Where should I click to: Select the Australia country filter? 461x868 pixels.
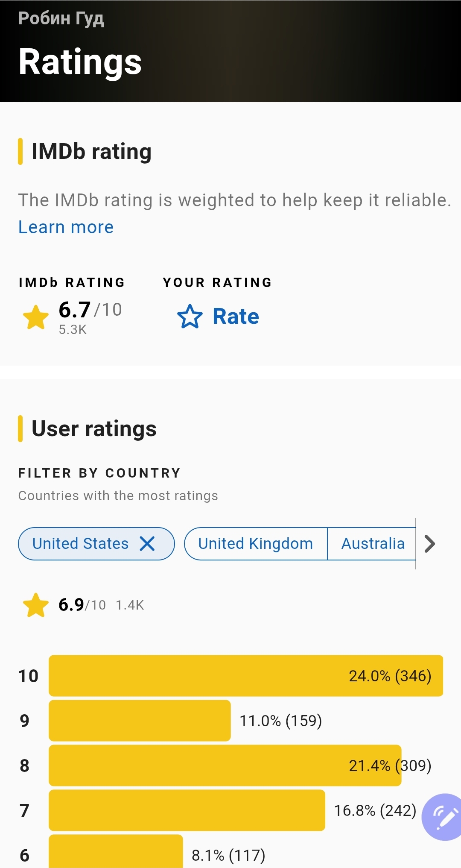click(372, 544)
